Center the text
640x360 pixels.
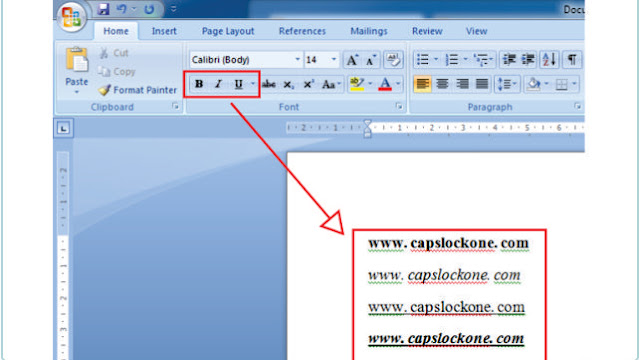[x=442, y=84]
